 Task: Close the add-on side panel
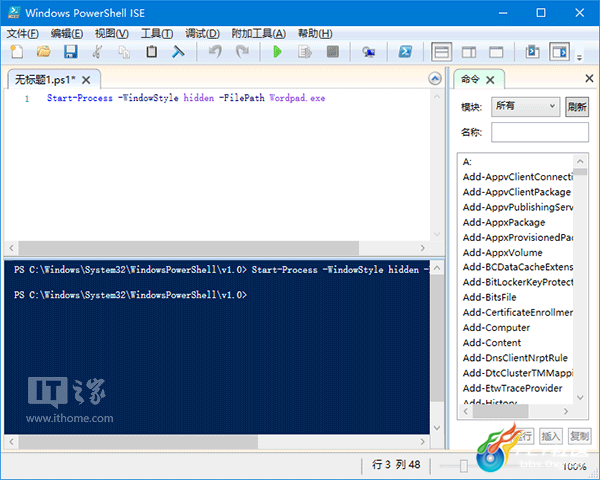pyautogui.click(x=589, y=78)
